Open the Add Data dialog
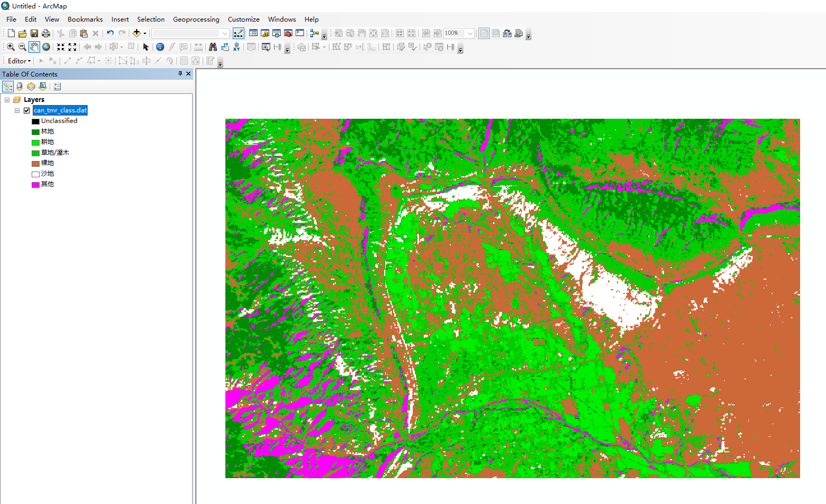The image size is (826, 504). tap(136, 33)
